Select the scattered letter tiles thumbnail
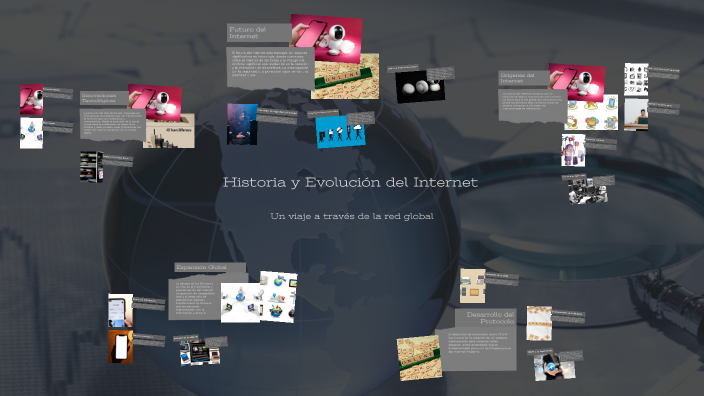Screen dimensions: 704x396 coord(539,324)
